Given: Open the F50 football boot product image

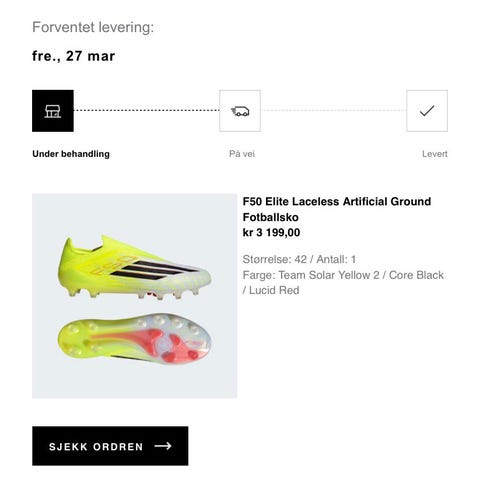Looking at the screenshot, I should point(135,296).
